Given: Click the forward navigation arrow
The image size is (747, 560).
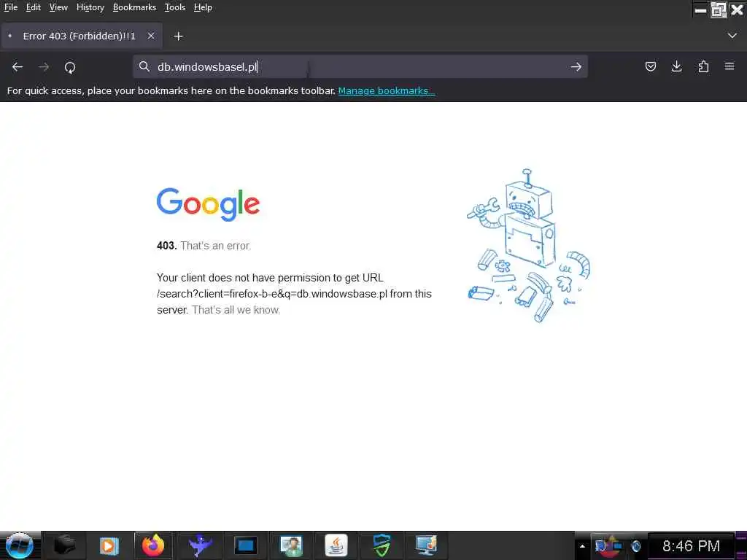Looking at the screenshot, I should coord(44,67).
